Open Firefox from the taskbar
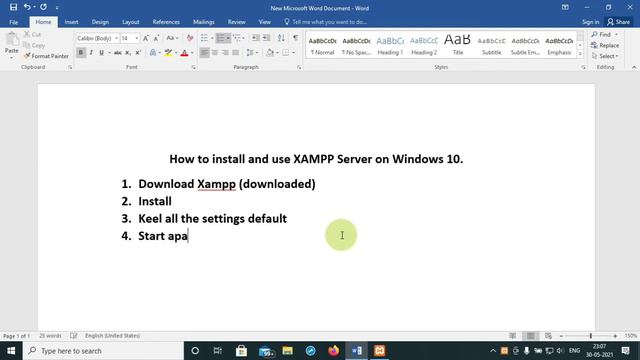This screenshot has width=640, height=360. tap(333, 351)
